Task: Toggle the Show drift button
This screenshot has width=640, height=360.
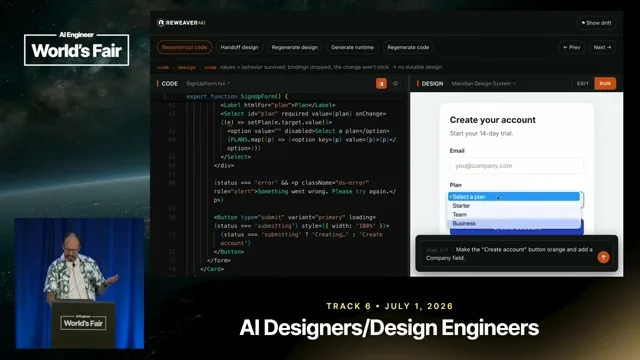Action: [596, 23]
